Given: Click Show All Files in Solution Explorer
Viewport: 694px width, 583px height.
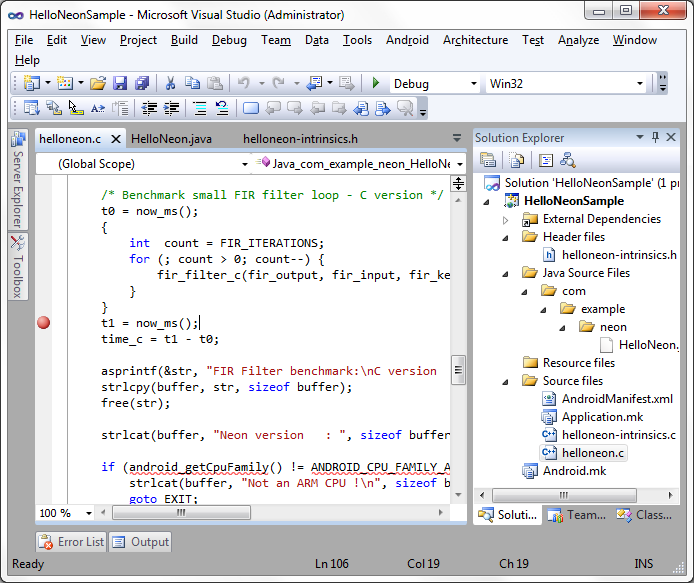Looking at the screenshot, I should tap(516, 160).
